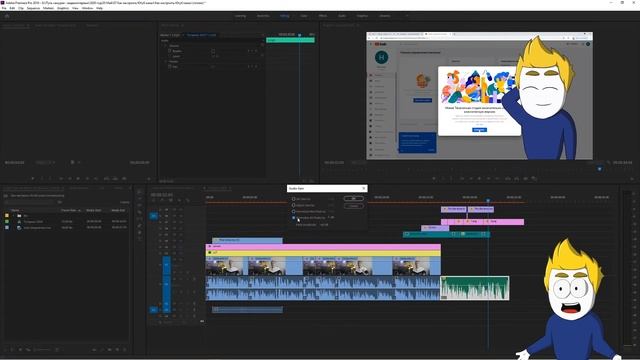640x360 pixels.
Task: Open Program Monitor button editor plus
Action: [632, 178]
